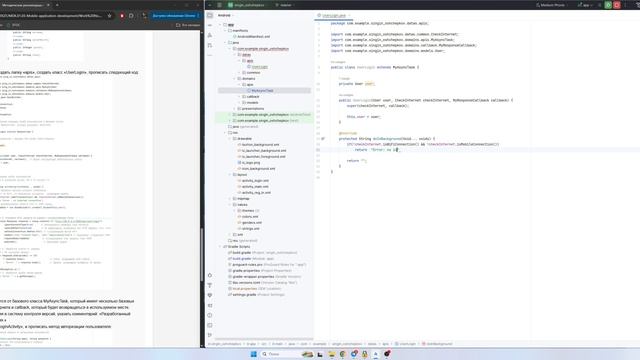Viewport: 640px width, 360px height.
Task: Select UserLogin class in project tree
Action: point(260,67)
